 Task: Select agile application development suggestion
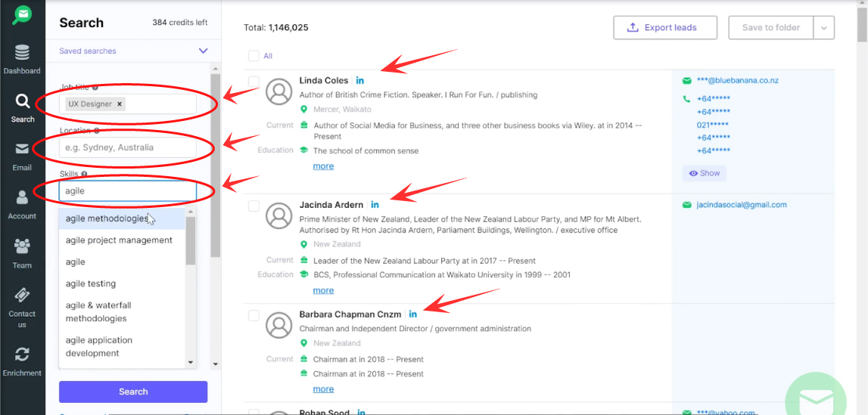(x=122, y=346)
